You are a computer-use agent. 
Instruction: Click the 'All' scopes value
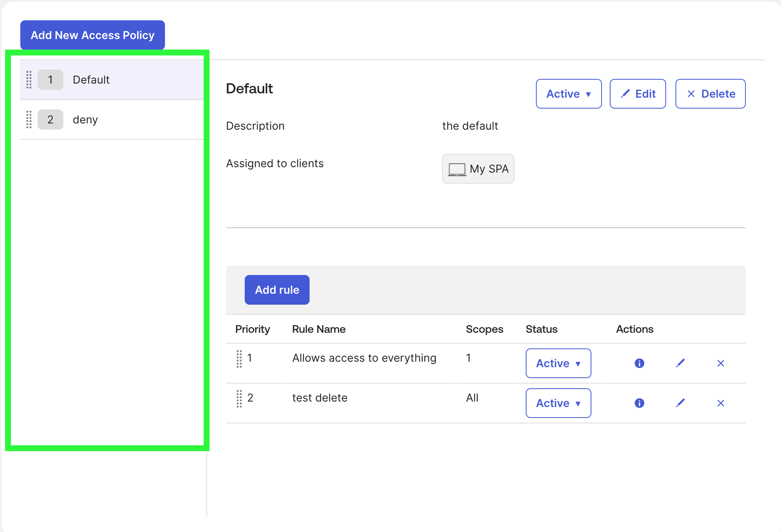pos(472,398)
